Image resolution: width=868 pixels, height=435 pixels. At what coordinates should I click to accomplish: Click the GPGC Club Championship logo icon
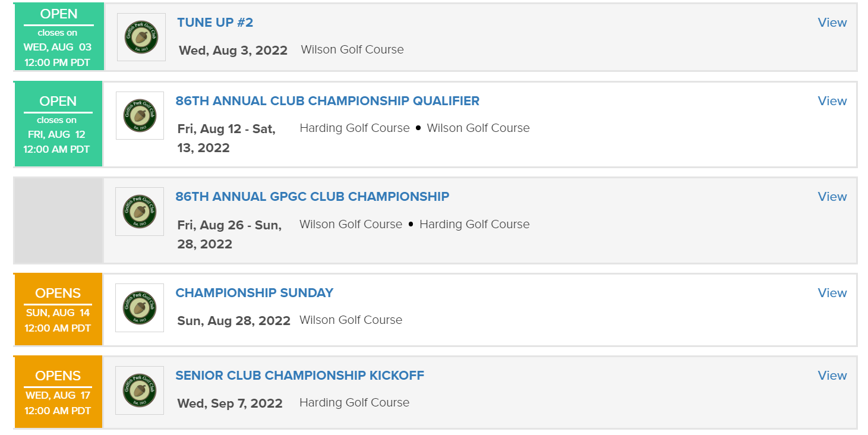[x=140, y=212]
